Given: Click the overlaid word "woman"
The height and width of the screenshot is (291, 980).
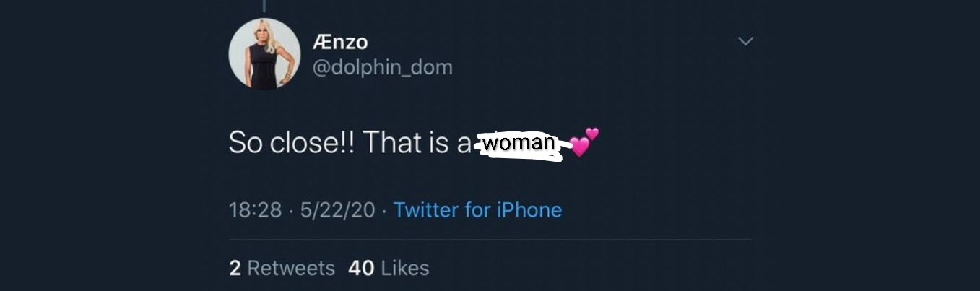Looking at the screenshot, I should tap(519, 142).
